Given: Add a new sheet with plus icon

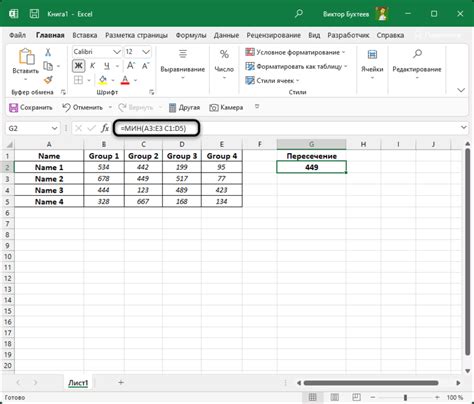Looking at the screenshot, I should coord(121,383).
